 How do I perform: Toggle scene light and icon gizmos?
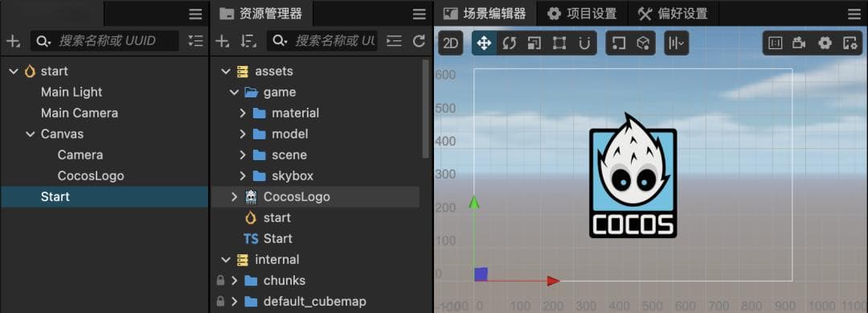pyautogui.click(x=850, y=43)
